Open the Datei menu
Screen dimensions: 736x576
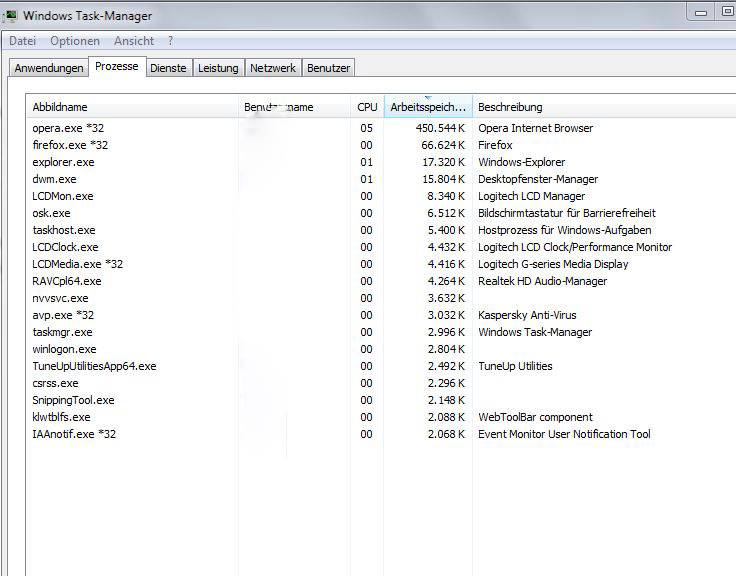[23, 41]
